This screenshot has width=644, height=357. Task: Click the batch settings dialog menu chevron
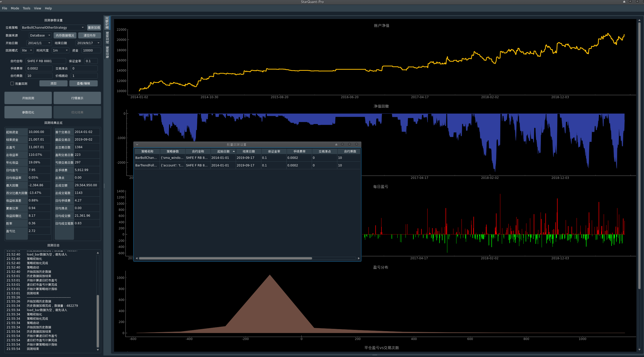pyautogui.click(x=137, y=145)
